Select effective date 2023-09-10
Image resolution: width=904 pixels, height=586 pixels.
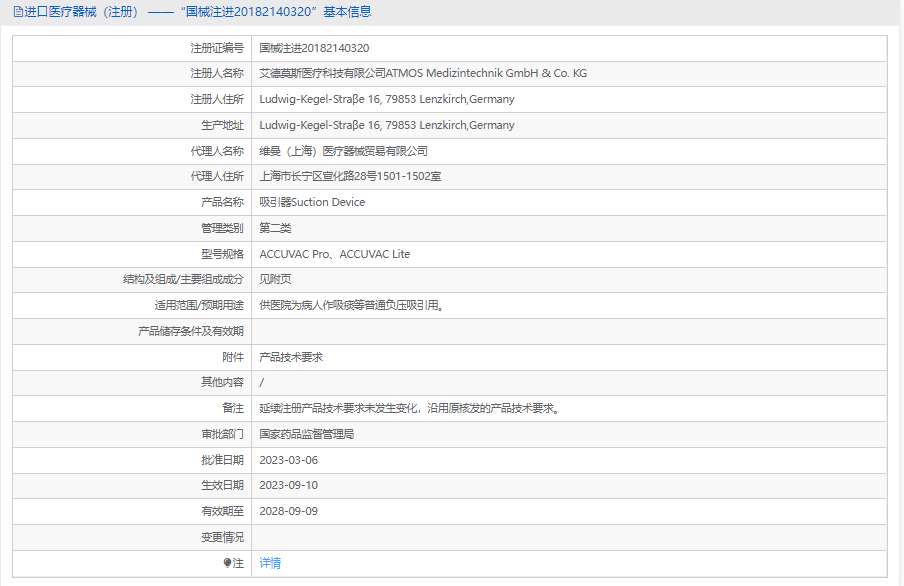[x=288, y=486]
